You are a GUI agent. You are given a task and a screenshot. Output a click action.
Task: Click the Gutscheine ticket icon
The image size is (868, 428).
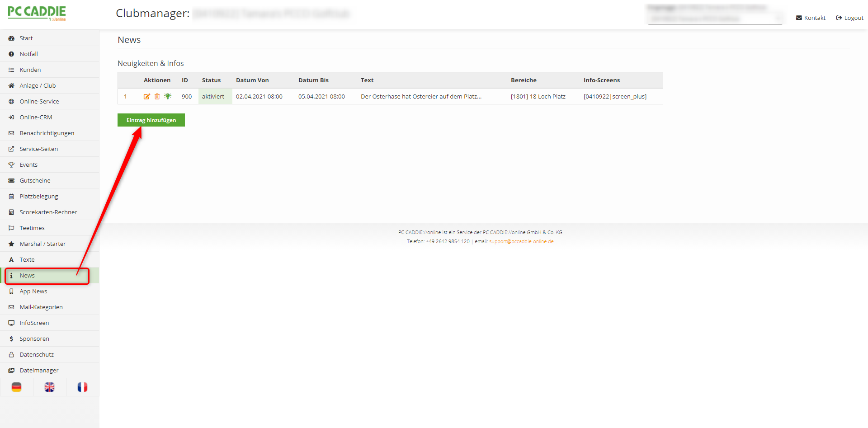point(11,181)
